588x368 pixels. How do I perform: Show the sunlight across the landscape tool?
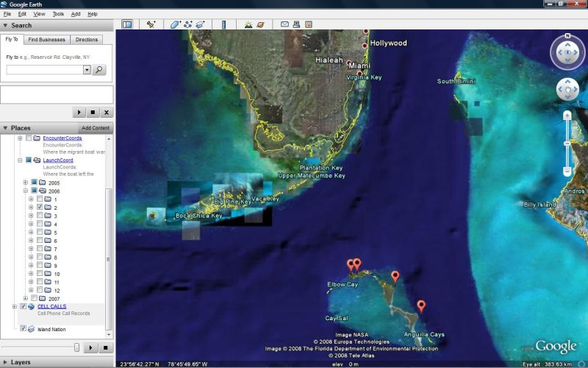click(248, 24)
